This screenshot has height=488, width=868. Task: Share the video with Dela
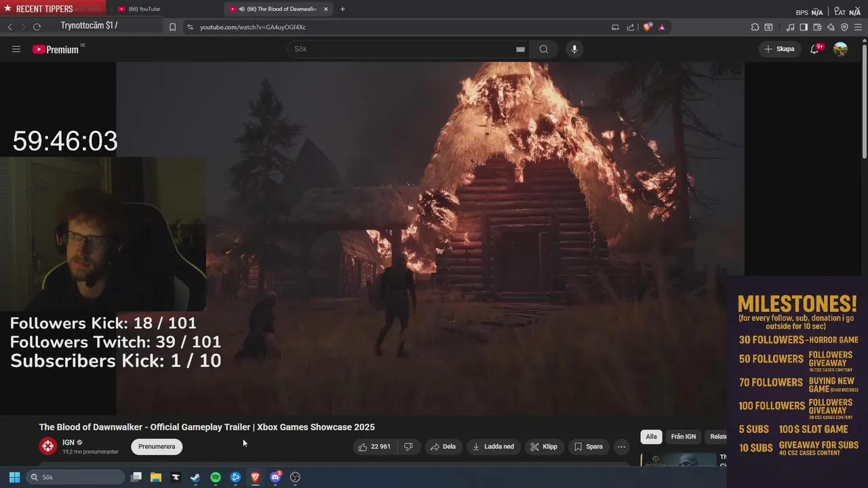tap(443, 447)
